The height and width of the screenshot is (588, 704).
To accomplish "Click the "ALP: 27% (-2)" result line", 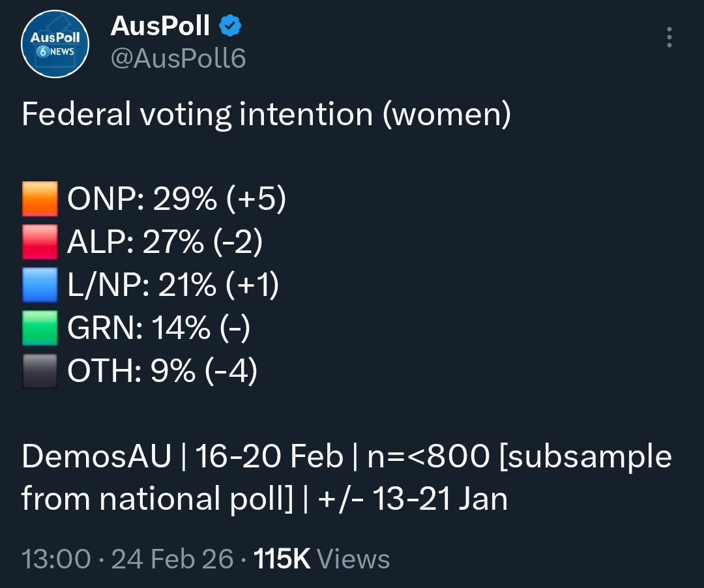I will click(165, 243).
